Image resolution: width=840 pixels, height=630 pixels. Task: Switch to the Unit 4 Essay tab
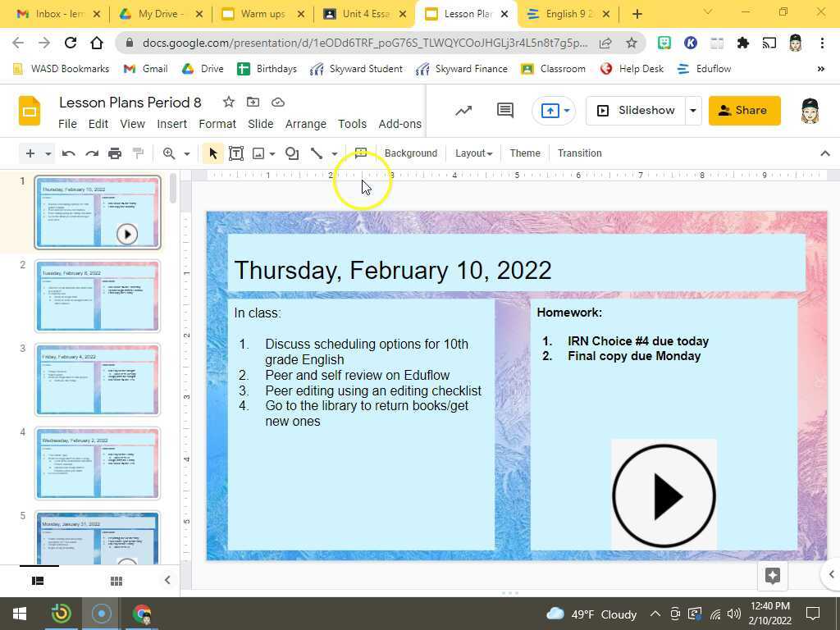[x=363, y=14]
